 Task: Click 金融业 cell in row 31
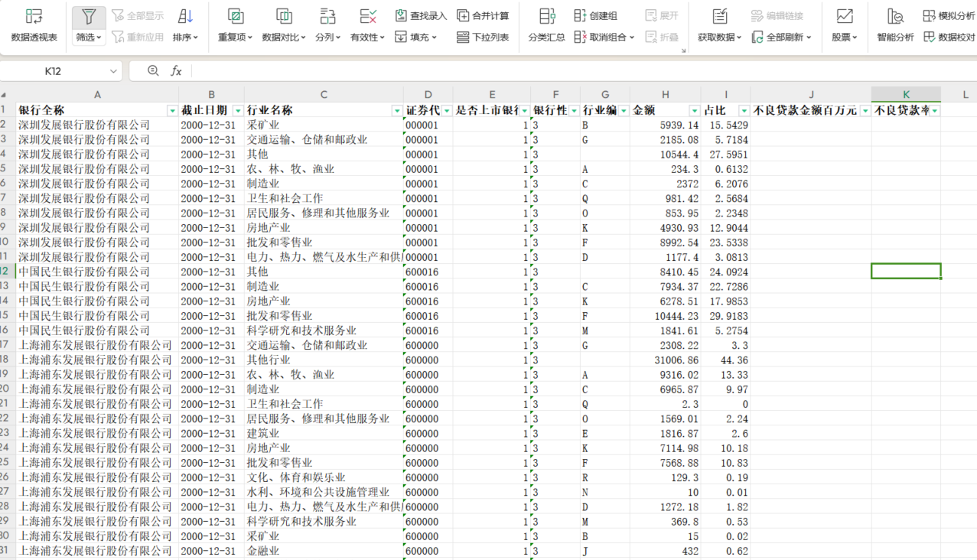click(324, 551)
